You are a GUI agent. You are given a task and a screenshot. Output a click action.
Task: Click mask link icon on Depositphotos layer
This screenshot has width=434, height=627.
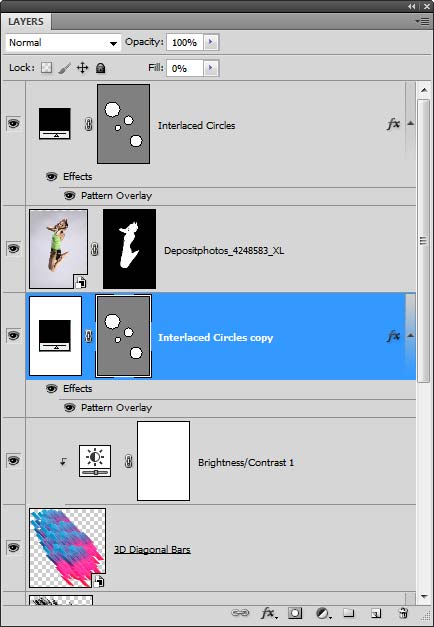94,249
